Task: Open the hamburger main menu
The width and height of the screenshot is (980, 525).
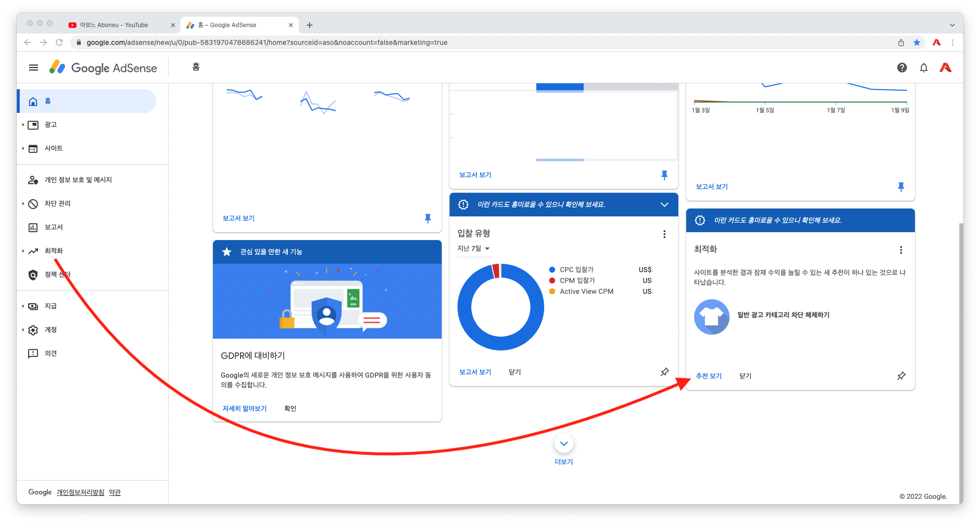Action: 34,68
